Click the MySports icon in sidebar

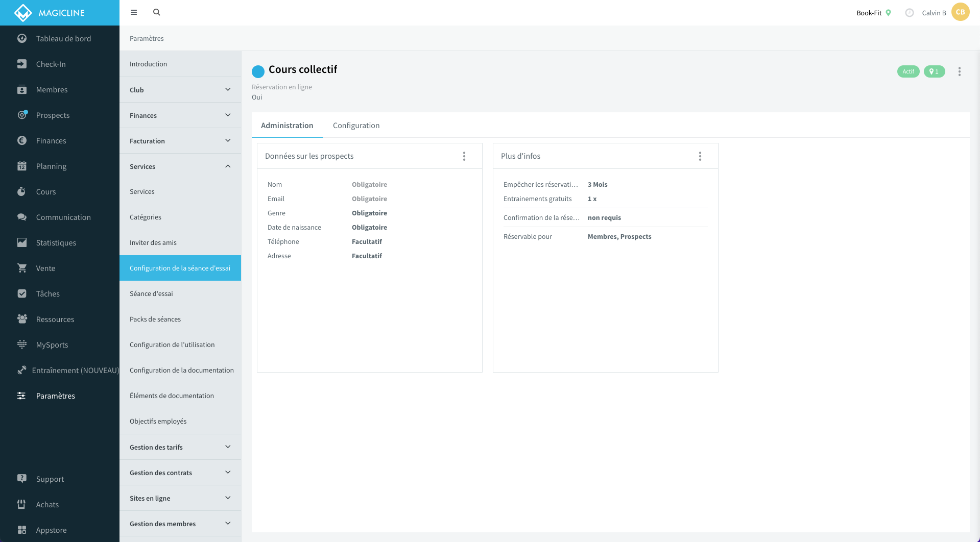point(22,344)
